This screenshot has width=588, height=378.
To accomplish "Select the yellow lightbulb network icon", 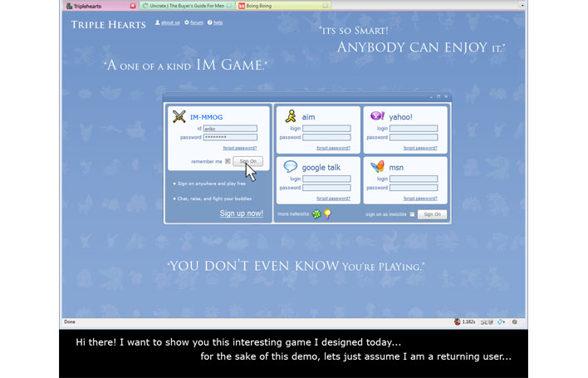I will click(327, 214).
